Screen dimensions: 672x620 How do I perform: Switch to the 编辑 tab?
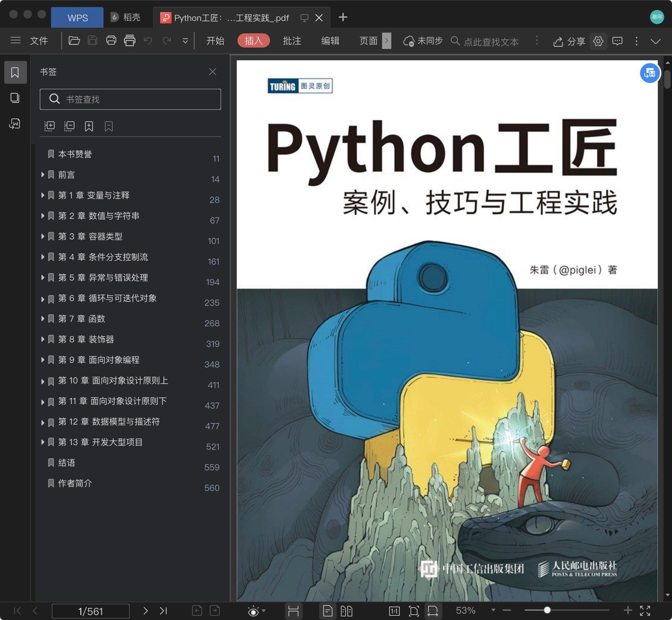click(330, 41)
